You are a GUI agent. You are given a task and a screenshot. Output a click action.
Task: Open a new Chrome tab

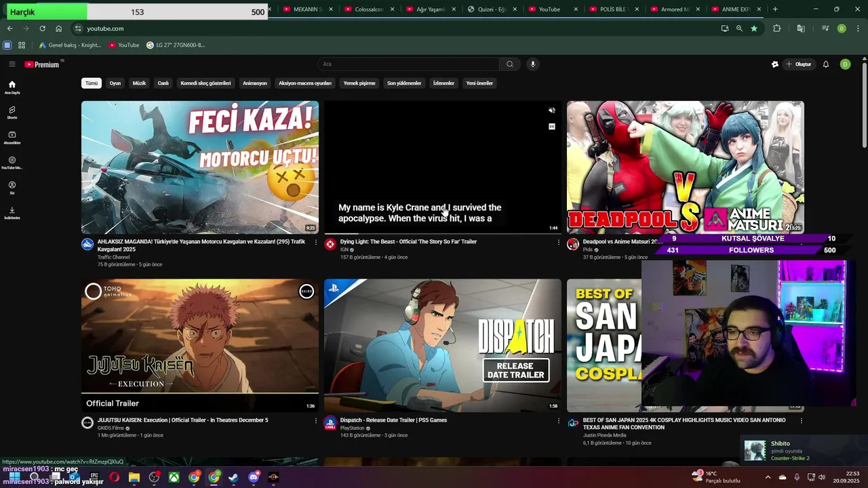point(775,9)
